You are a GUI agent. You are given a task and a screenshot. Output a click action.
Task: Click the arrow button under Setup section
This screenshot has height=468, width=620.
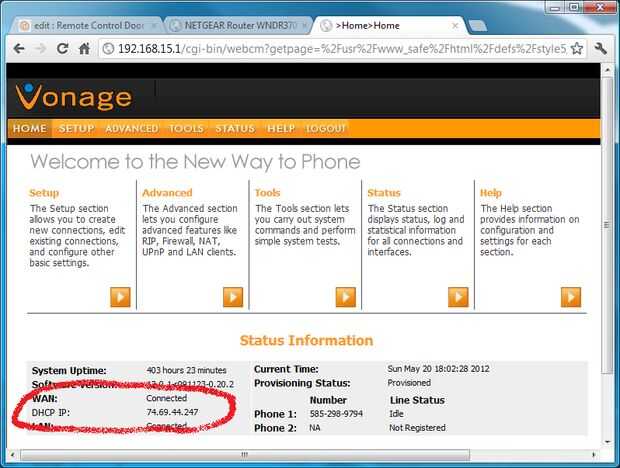[120, 297]
